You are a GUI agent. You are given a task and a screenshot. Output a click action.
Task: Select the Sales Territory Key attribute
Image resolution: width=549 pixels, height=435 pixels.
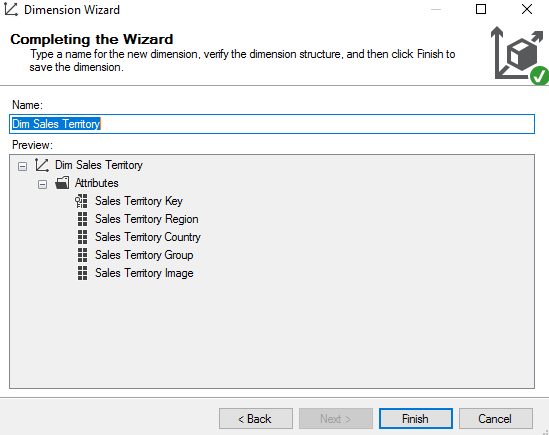139,201
